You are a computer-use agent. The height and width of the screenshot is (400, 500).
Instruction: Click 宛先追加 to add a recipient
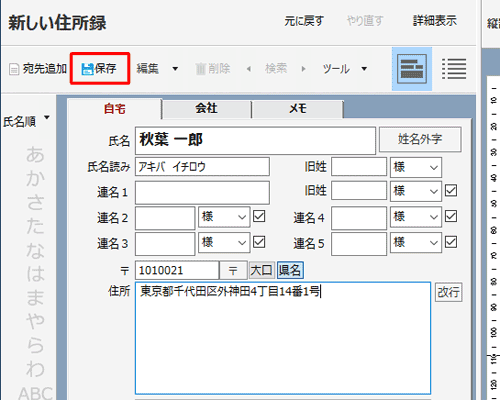tap(38, 69)
